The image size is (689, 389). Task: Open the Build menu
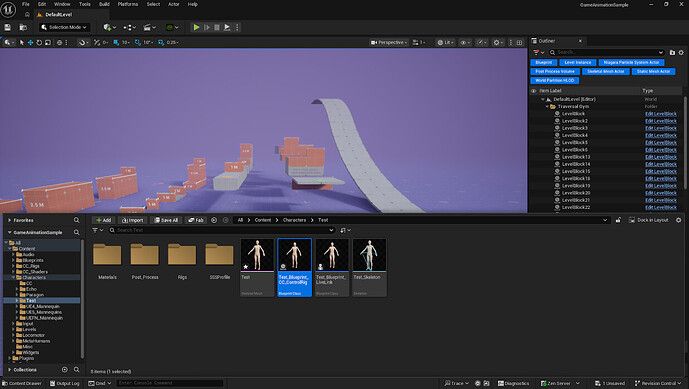[x=104, y=4]
